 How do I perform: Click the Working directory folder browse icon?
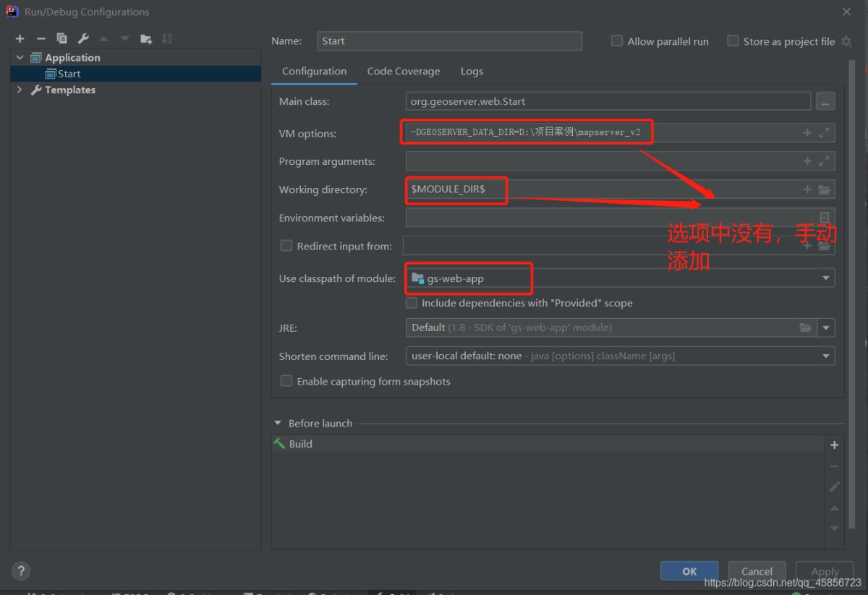click(x=824, y=189)
